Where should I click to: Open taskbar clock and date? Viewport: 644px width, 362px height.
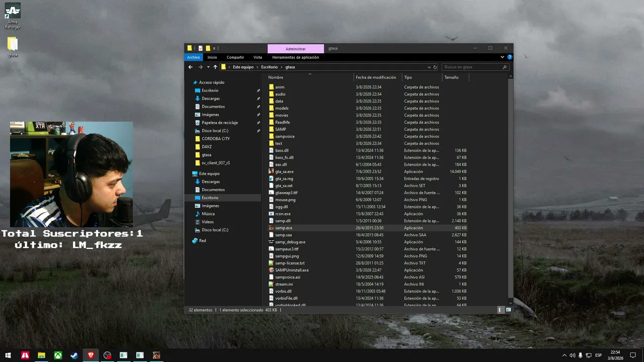pyautogui.click(x=615, y=355)
